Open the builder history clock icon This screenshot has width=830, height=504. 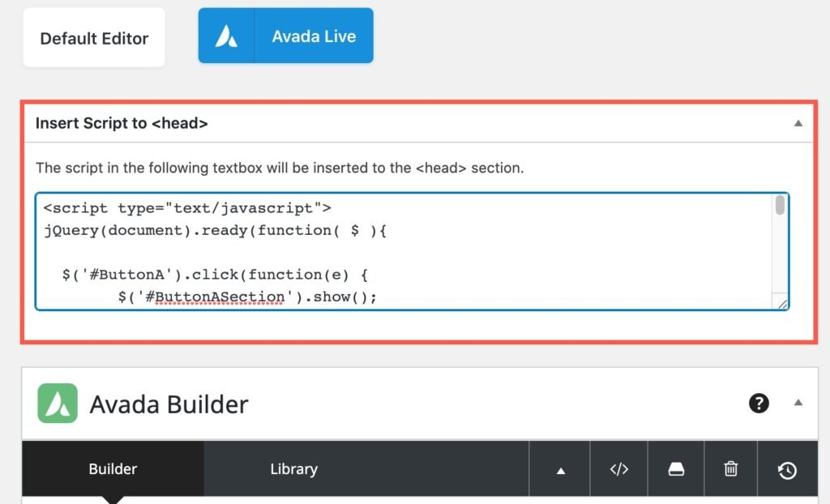pyautogui.click(x=787, y=470)
